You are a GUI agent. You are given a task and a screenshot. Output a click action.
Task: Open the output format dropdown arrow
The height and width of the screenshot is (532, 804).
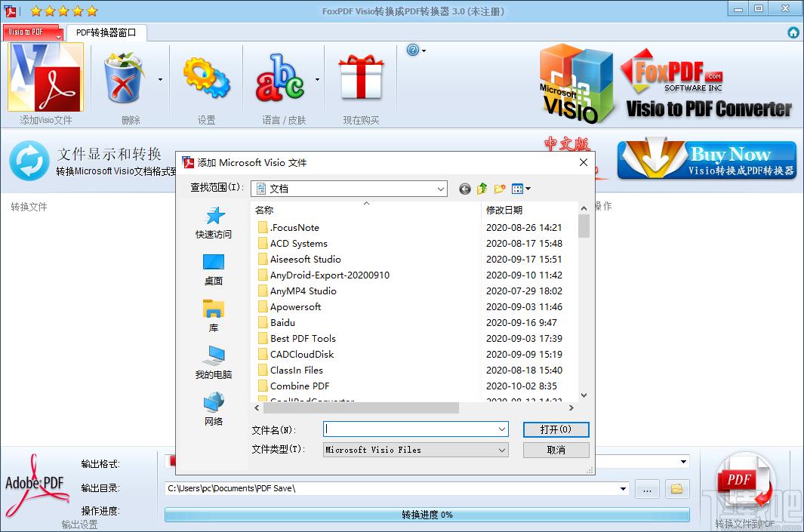(x=683, y=462)
